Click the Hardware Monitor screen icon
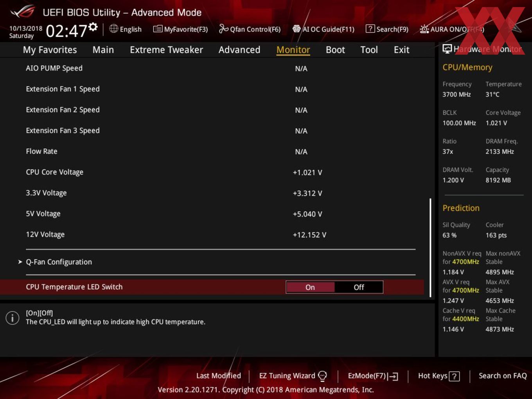Viewport: 532px width, 399px height. 447,49
